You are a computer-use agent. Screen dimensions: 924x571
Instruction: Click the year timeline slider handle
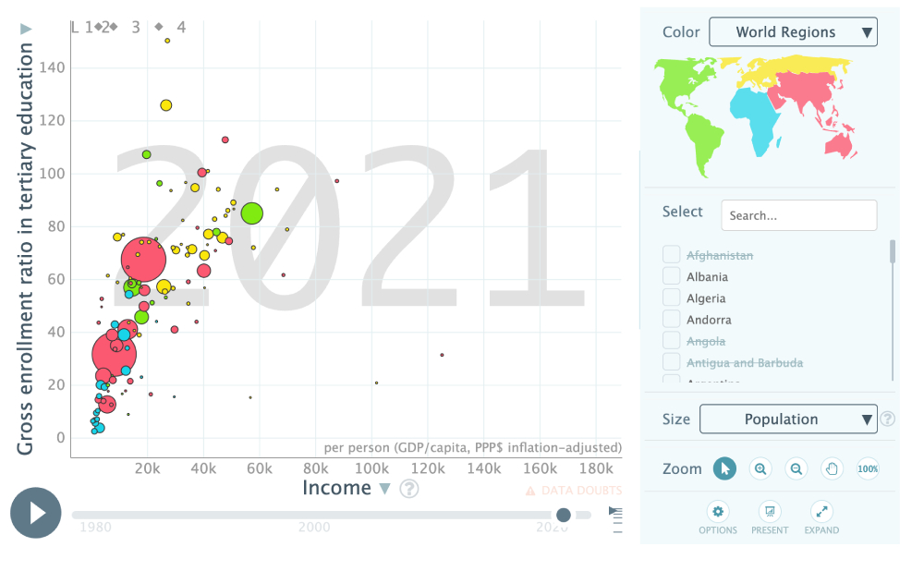[x=563, y=515]
